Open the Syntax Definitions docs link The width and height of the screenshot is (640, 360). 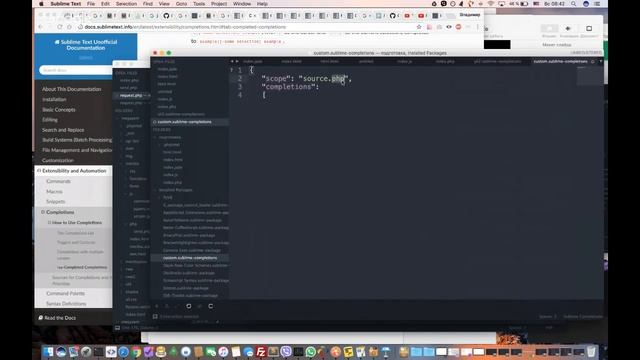click(x=66, y=304)
